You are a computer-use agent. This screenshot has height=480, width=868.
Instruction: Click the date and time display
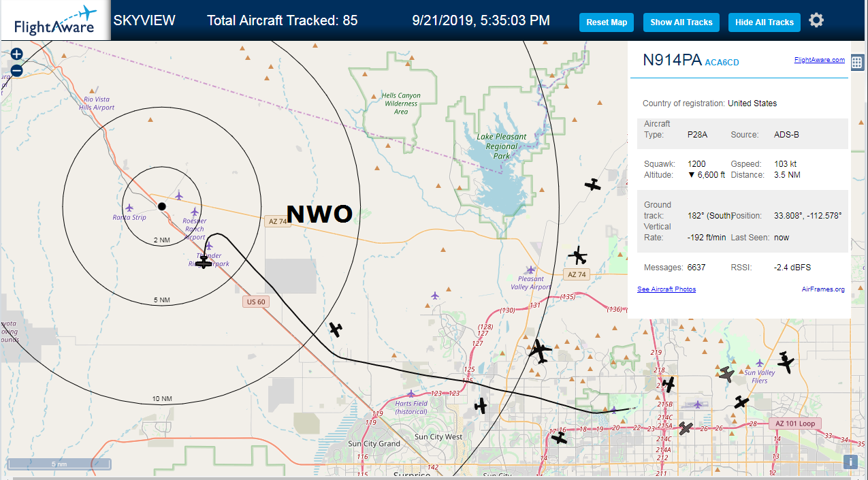(481, 20)
